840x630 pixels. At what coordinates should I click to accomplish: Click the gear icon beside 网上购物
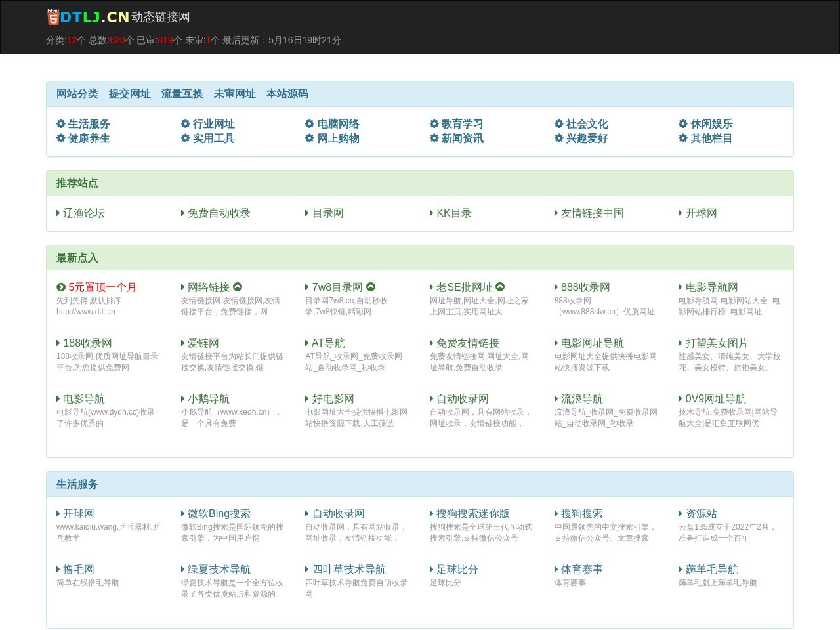(310, 138)
